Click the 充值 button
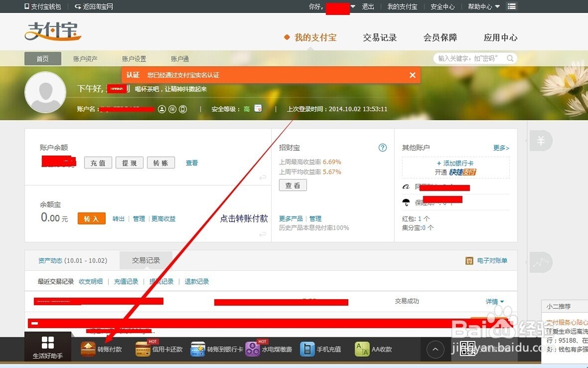 (98, 163)
